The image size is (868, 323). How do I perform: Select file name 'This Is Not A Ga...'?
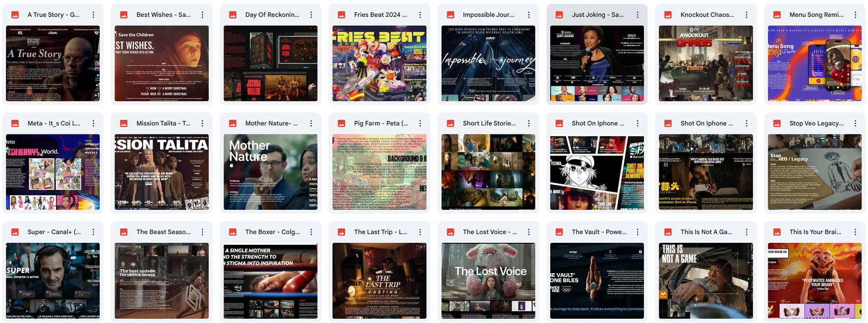[706, 231]
